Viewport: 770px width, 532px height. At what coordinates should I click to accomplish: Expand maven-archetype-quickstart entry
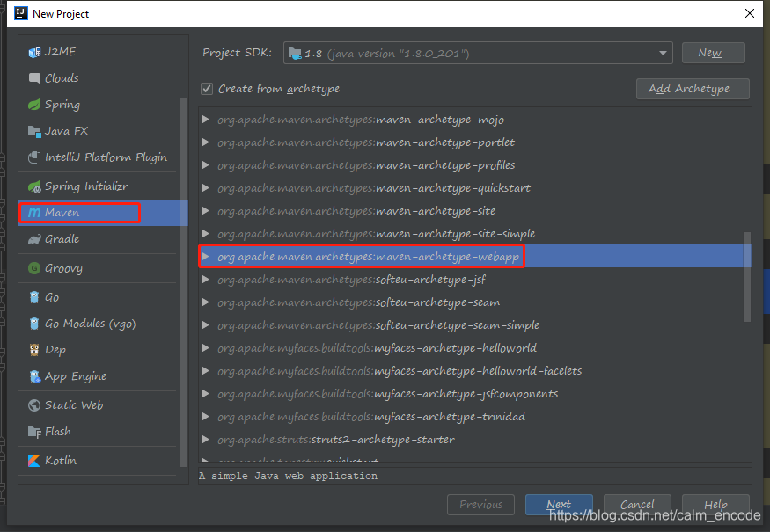[206, 188]
